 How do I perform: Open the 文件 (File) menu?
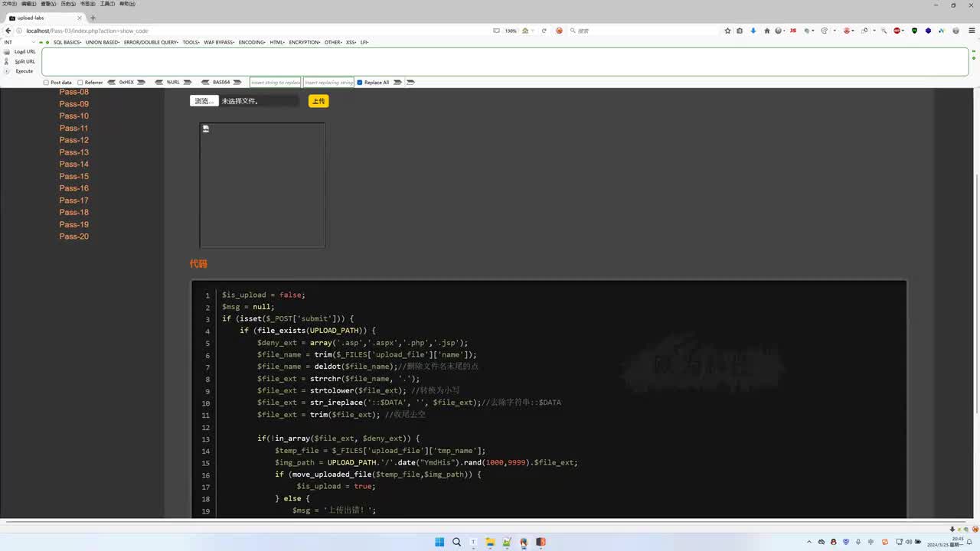(9, 4)
